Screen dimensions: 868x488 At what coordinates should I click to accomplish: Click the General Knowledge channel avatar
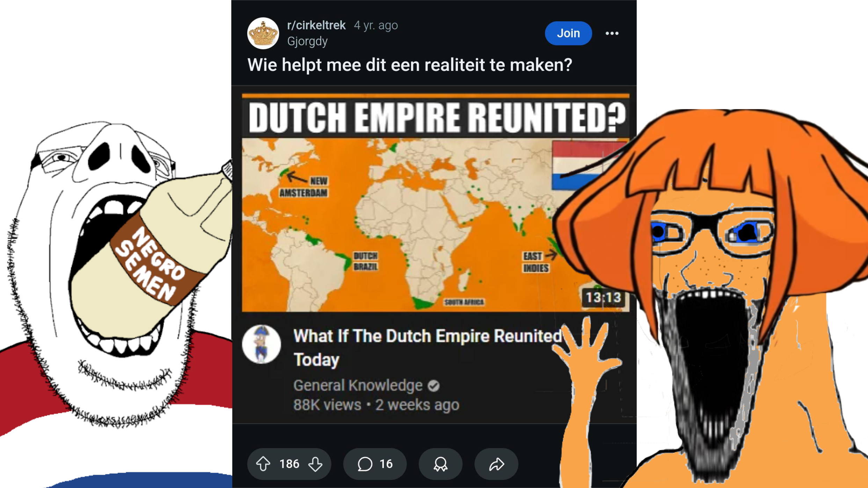261,344
